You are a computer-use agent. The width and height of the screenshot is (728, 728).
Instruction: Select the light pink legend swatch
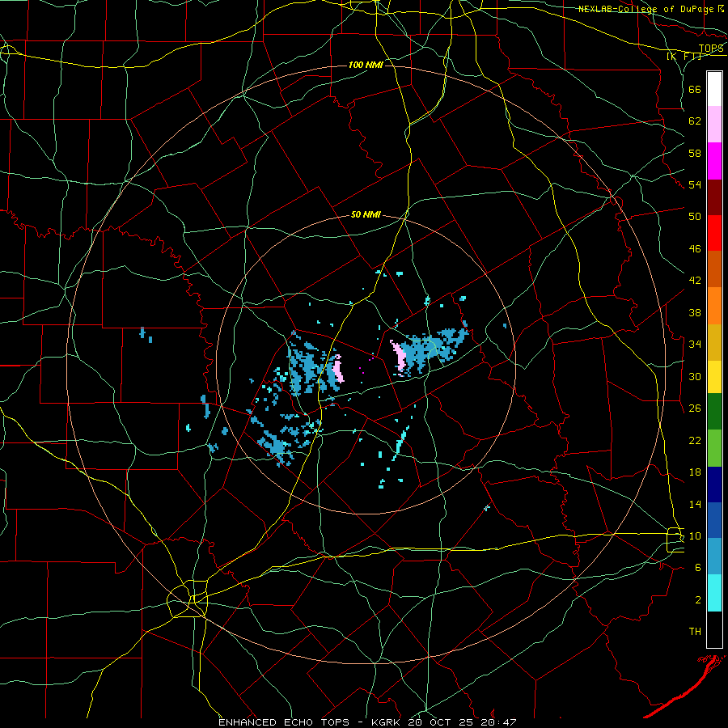(714, 125)
